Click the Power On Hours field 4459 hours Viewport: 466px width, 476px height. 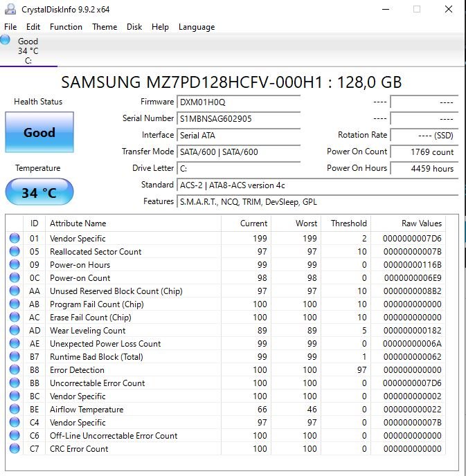click(424, 169)
